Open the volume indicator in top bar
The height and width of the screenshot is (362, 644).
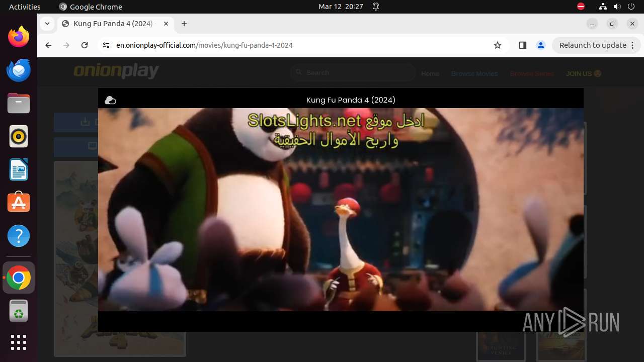[617, 7]
